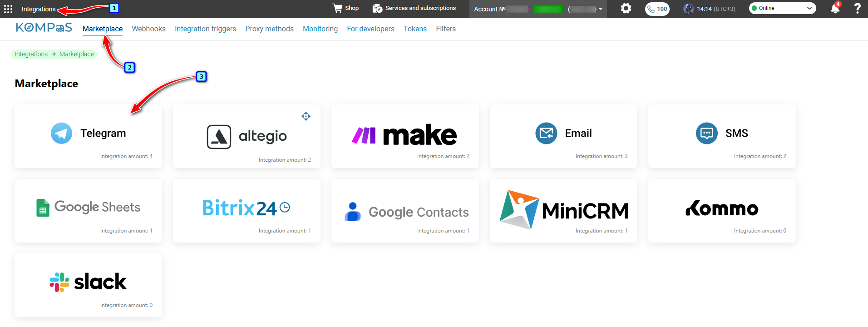This screenshot has width=868, height=327.
Task: Open the Monitoring tab
Action: (x=320, y=29)
